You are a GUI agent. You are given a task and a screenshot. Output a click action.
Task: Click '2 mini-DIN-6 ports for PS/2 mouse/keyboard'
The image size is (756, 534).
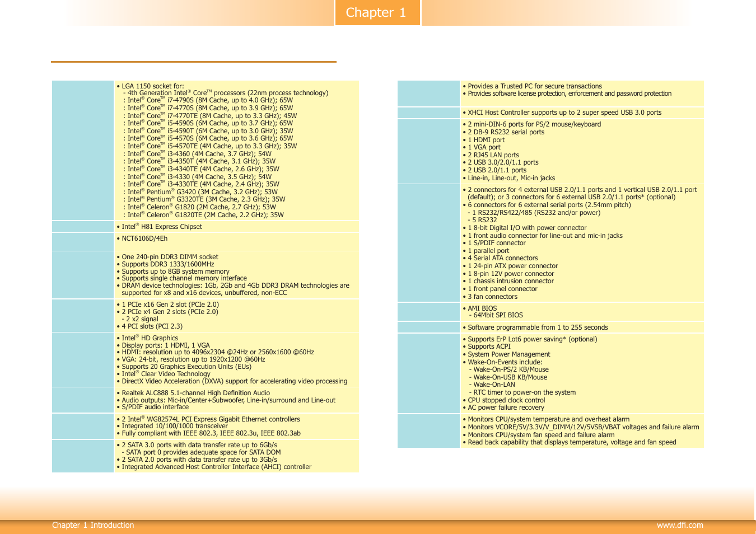tap(531, 124)
